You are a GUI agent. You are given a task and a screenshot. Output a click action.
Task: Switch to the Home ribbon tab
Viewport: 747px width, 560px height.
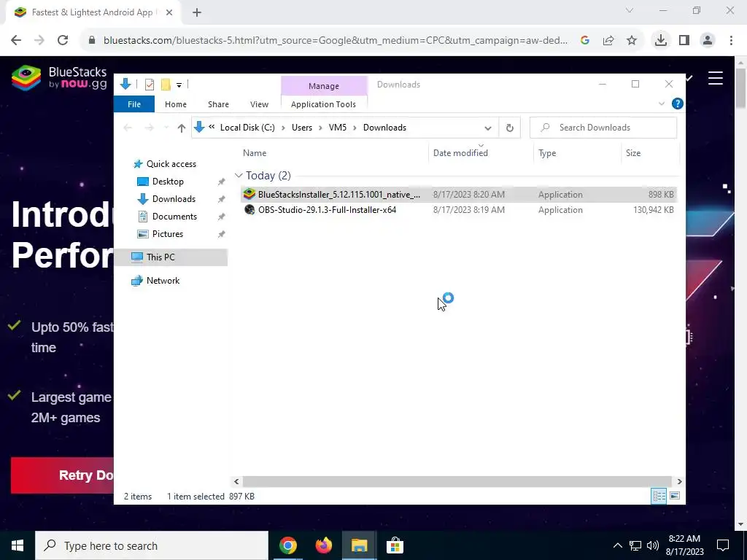click(175, 104)
